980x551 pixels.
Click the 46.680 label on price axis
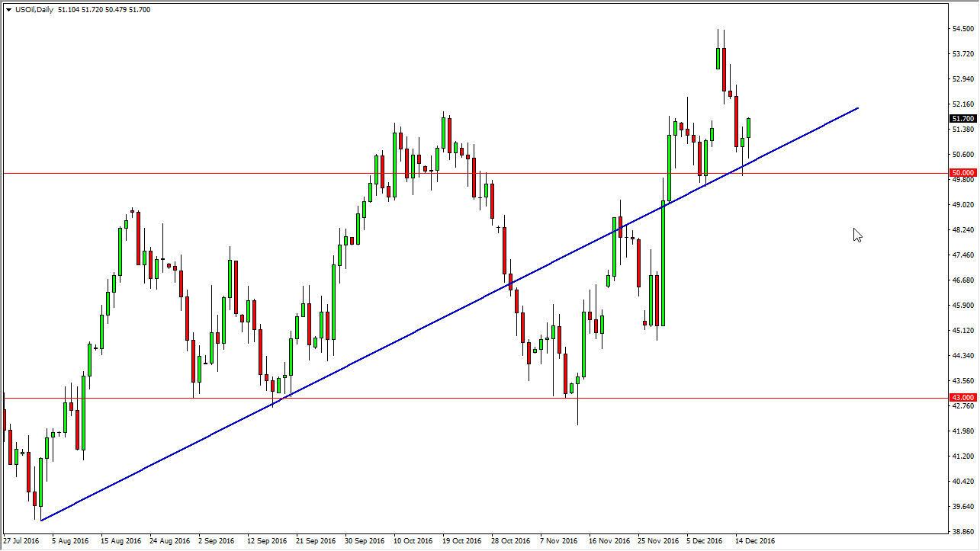click(962, 280)
